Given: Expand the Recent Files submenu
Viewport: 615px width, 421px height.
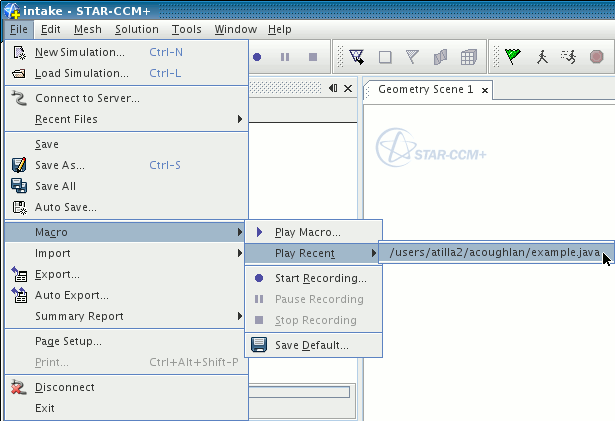Looking at the screenshot, I should tap(127, 119).
